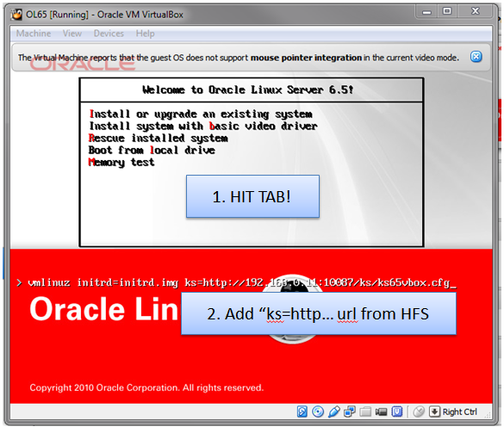Image resolution: width=504 pixels, height=427 pixels.
Task: Minimize the OL65 VirtualBox window
Action: [426, 11]
